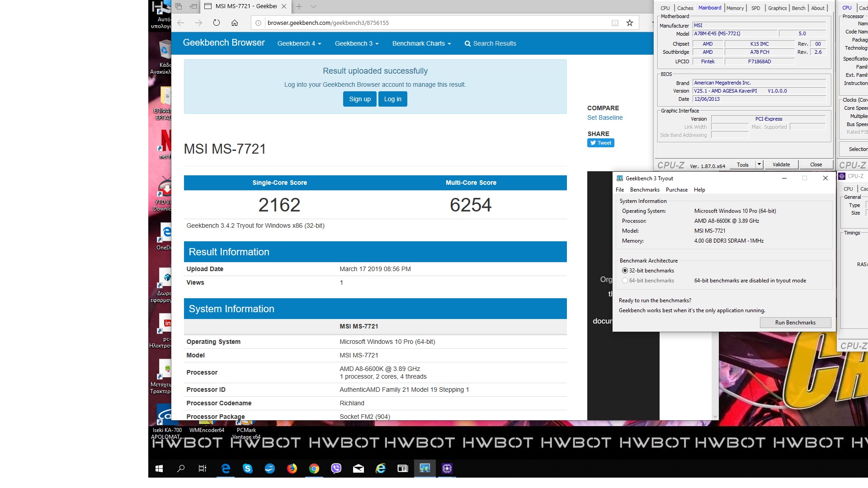Click Geekbench Browser brand link

click(x=224, y=42)
